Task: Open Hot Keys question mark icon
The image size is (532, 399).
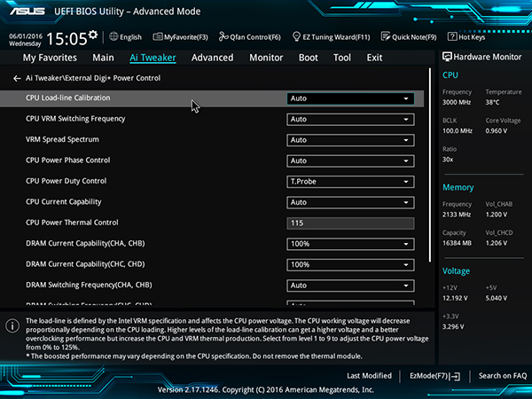Action: tap(452, 36)
